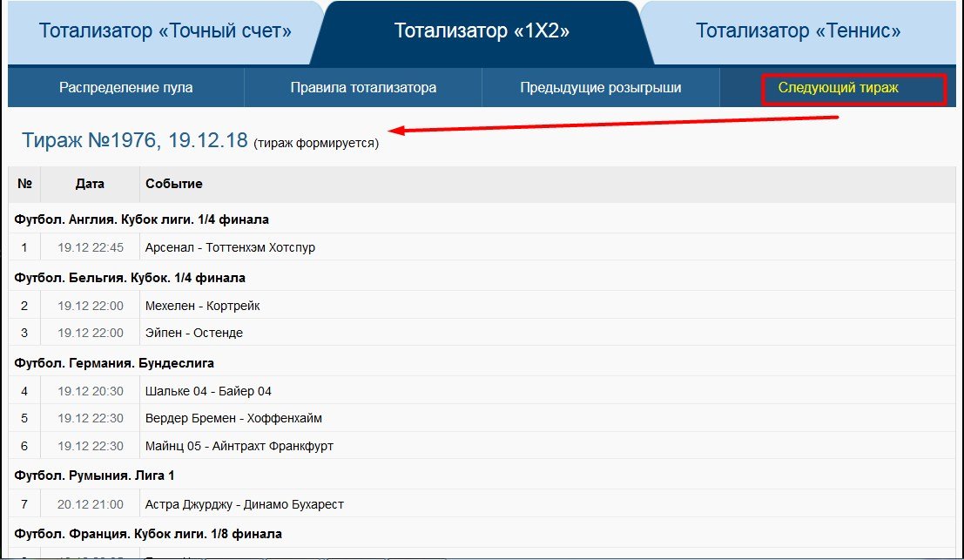Select the Мехелен - Кортрейк event

click(202, 306)
